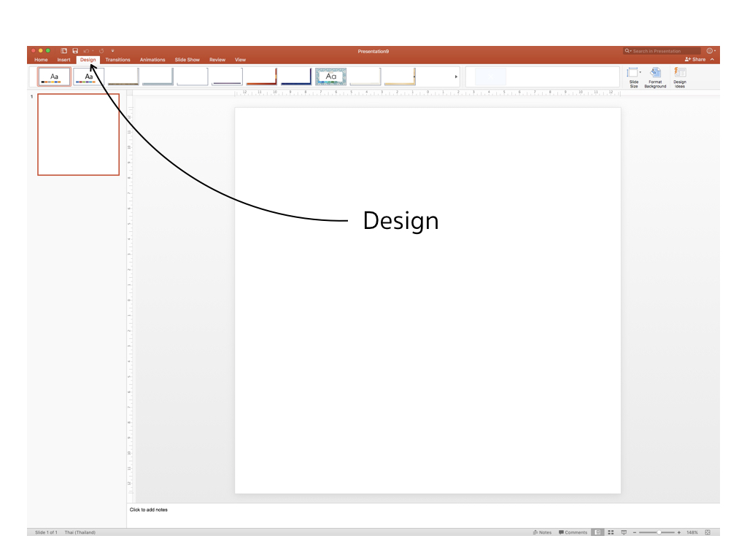
Task: Switch to the Insert tab
Action: click(x=64, y=60)
